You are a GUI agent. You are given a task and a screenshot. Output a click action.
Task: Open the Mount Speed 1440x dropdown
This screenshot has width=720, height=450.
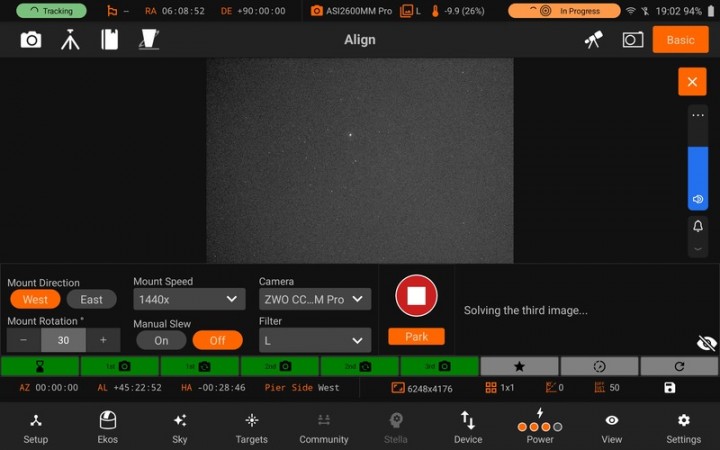(x=189, y=299)
